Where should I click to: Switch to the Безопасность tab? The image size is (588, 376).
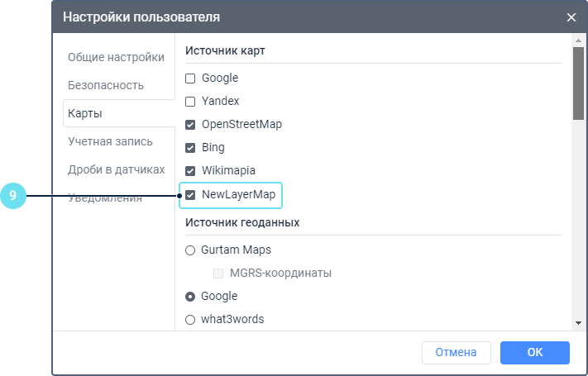click(x=106, y=85)
